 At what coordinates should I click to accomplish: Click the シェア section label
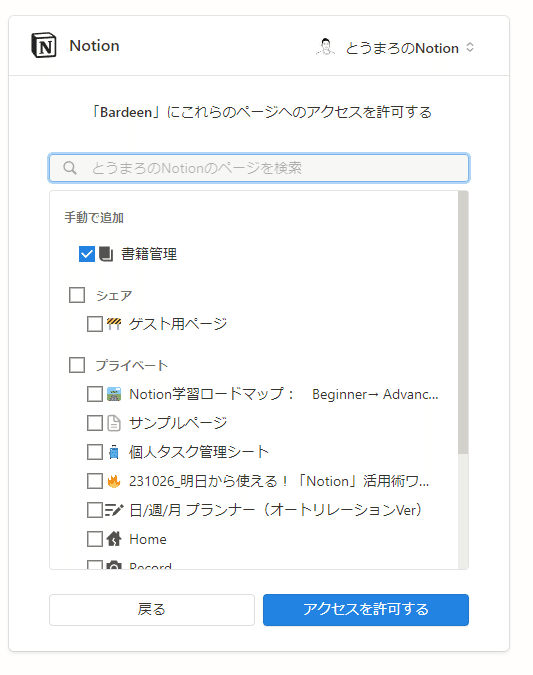coord(114,295)
